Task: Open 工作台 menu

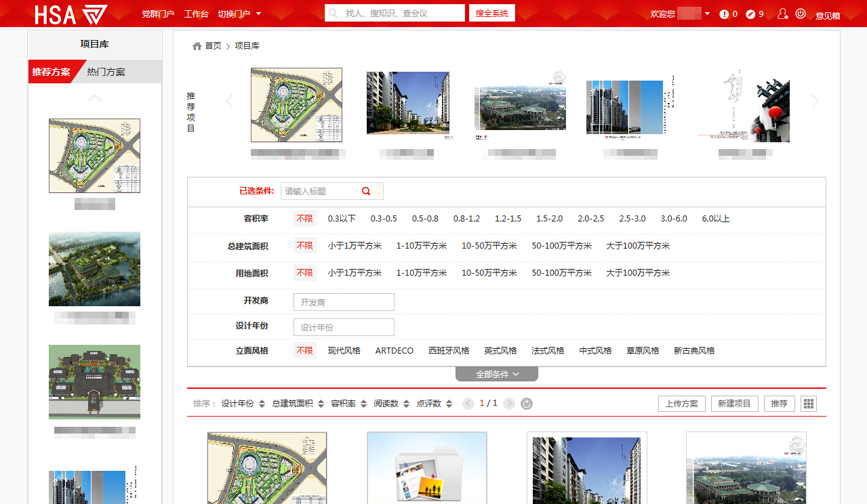Action: [x=197, y=14]
